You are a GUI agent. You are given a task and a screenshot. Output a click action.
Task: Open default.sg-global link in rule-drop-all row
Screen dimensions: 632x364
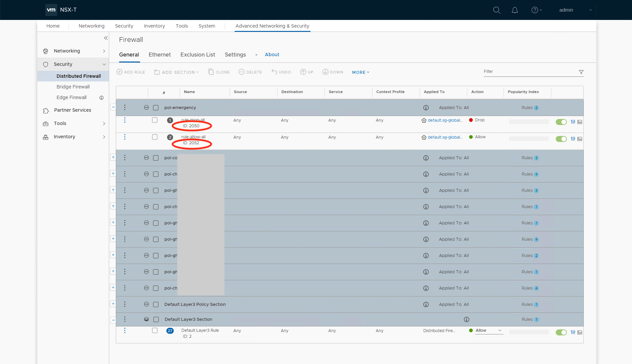coord(445,120)
